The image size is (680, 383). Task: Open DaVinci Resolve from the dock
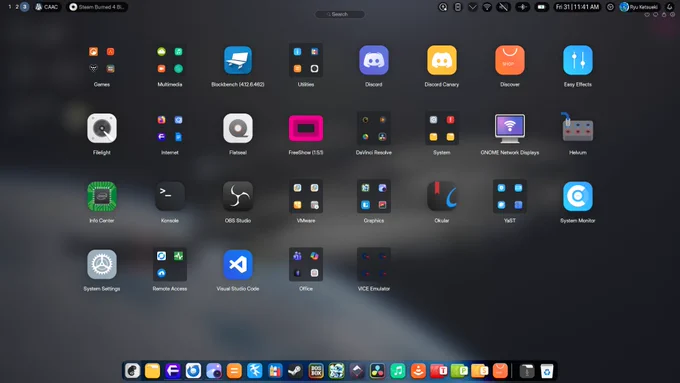tap(377, 371)
